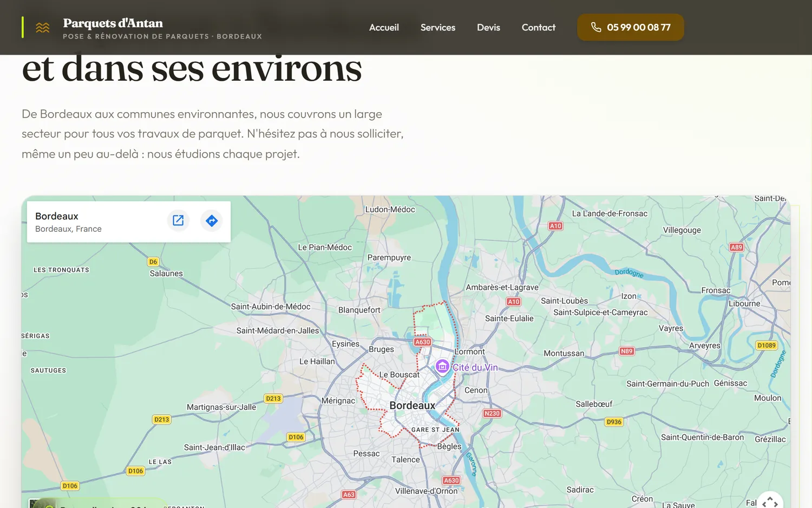
Task: Click the Sainte-Eulalie label on map
Action: (x=509, y=318)
